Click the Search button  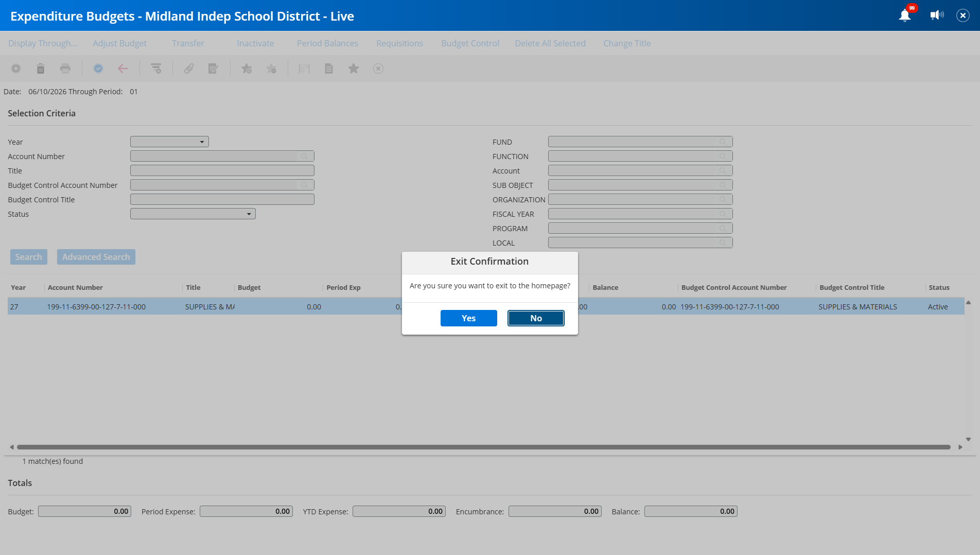[29, 257]
